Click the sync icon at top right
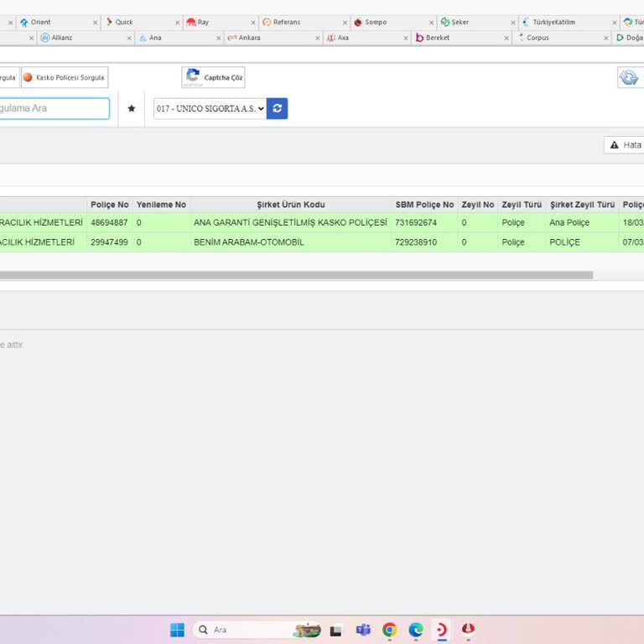 point(628,78)
